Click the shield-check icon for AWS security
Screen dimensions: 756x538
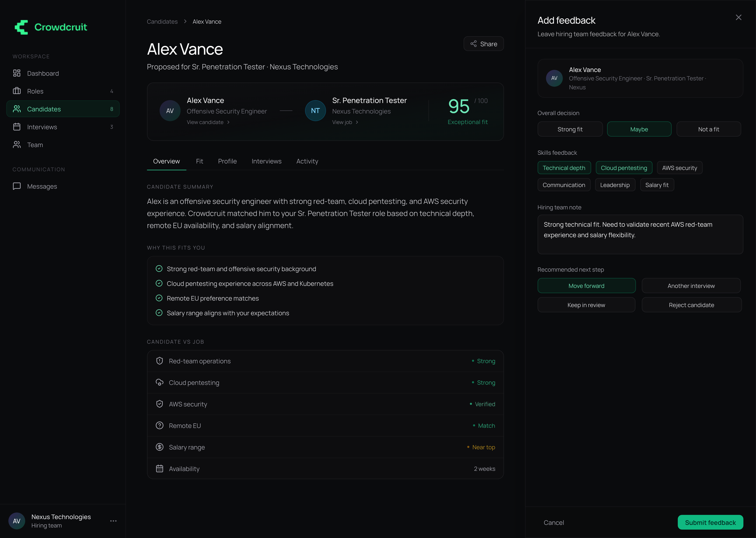(x=160, y=404)
